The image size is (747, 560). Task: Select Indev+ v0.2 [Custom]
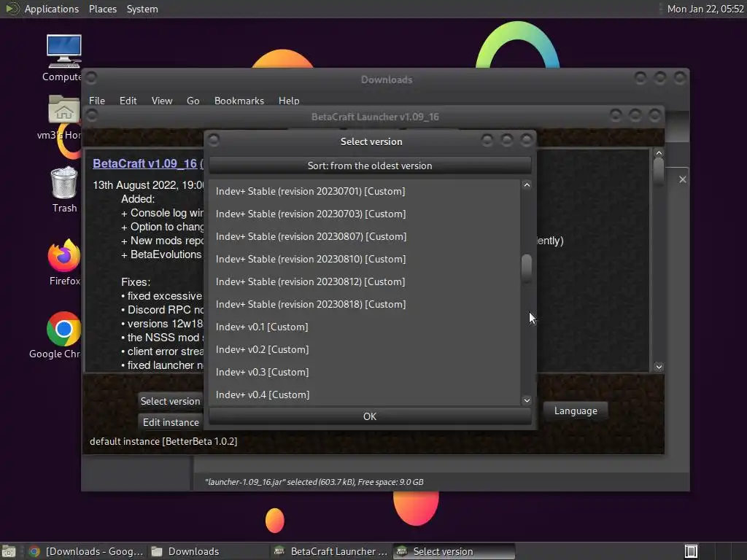click(x=365, y=349)
